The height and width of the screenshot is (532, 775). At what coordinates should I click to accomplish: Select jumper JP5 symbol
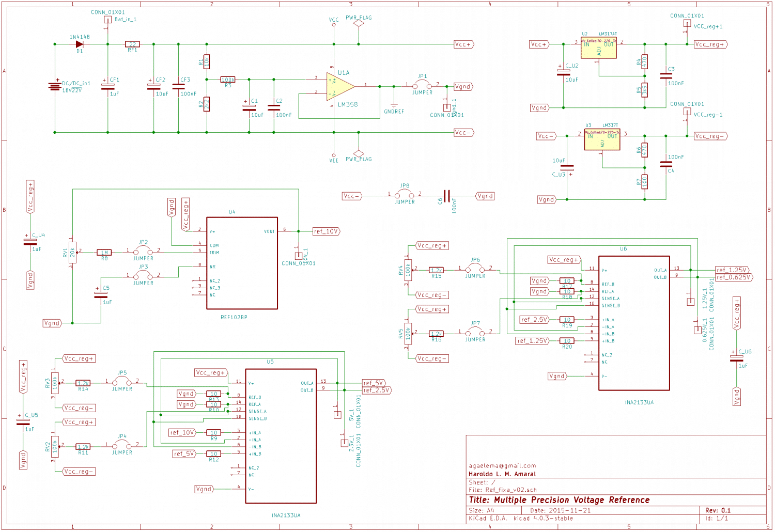click(122, 381)
